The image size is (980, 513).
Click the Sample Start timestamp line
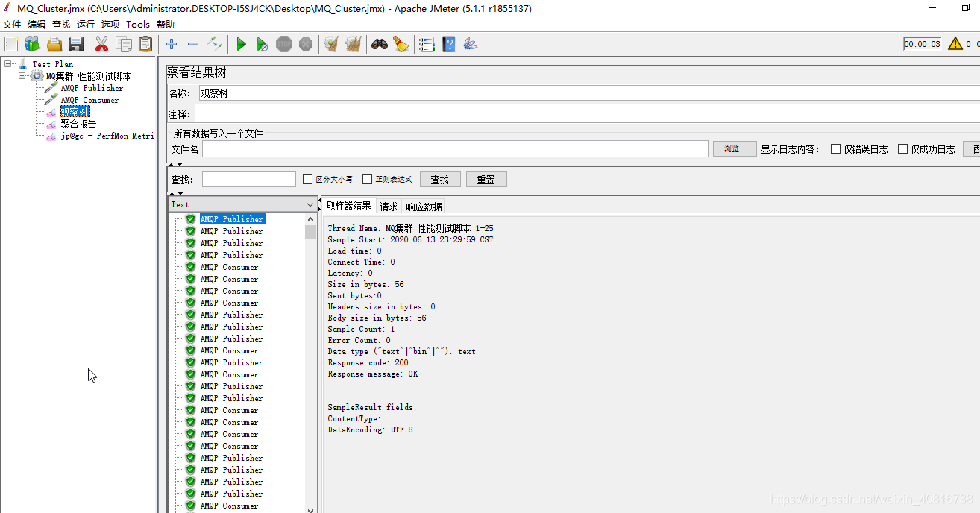pos(410,239)
